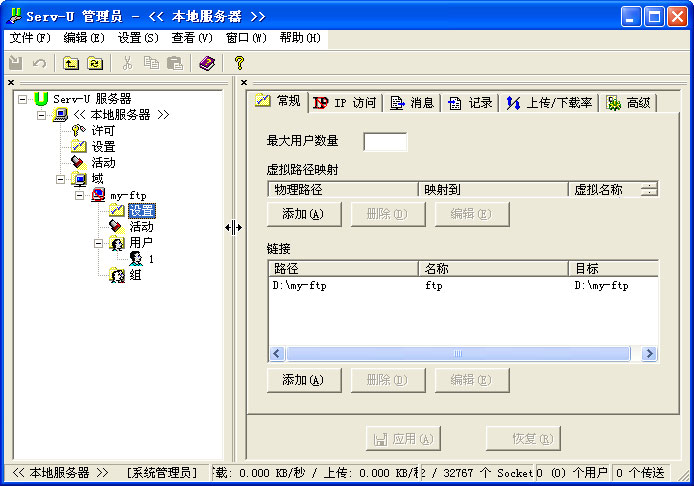This screenshot has width=694, height=486.
Task: Collapse the Serv-U 服务器 root node
Action: 22,99
